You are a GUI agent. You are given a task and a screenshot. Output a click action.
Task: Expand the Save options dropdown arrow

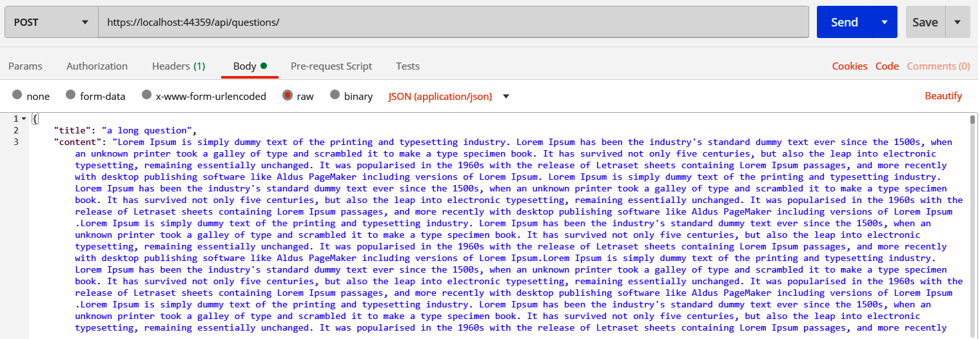pos(957,23)
